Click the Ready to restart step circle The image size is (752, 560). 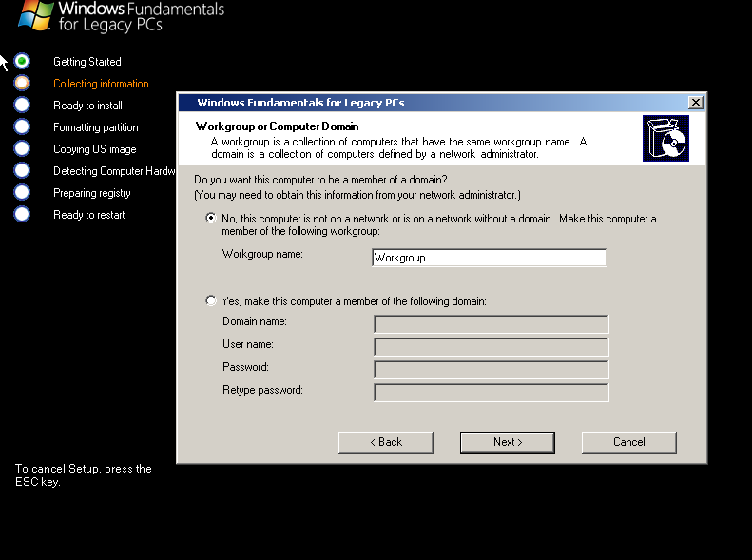(22, 214)
